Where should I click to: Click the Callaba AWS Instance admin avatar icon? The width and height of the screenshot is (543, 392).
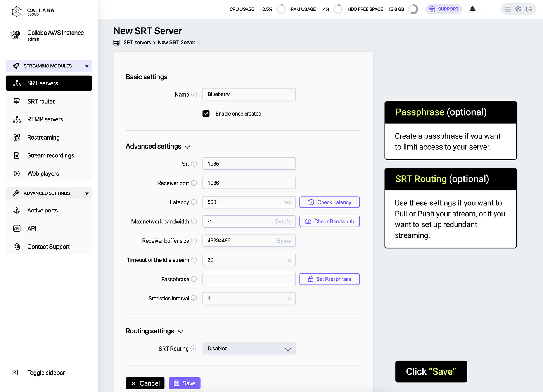click(16, 35)
